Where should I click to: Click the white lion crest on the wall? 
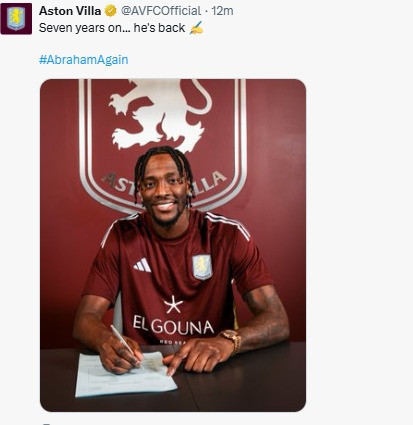pos(160,115)
